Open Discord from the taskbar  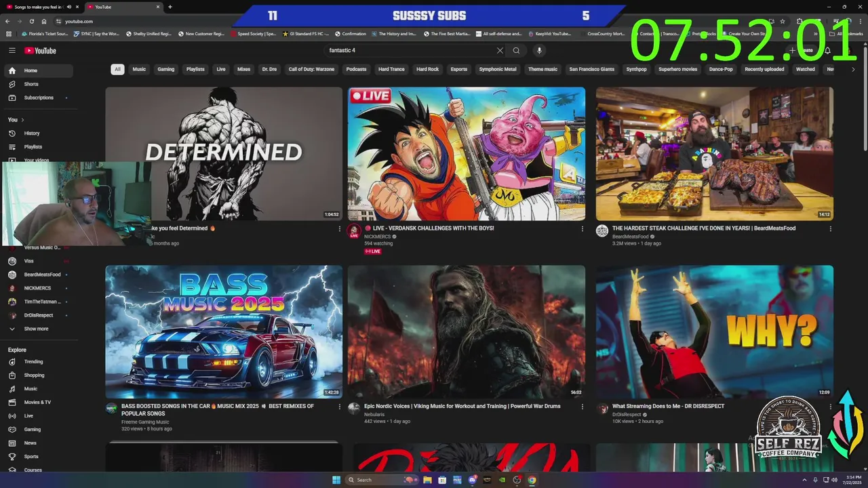[x=472, y=480]
